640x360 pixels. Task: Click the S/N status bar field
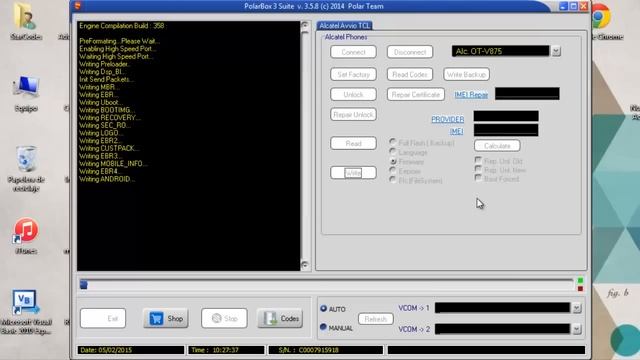pyautogui.click(x=325, y=350)
